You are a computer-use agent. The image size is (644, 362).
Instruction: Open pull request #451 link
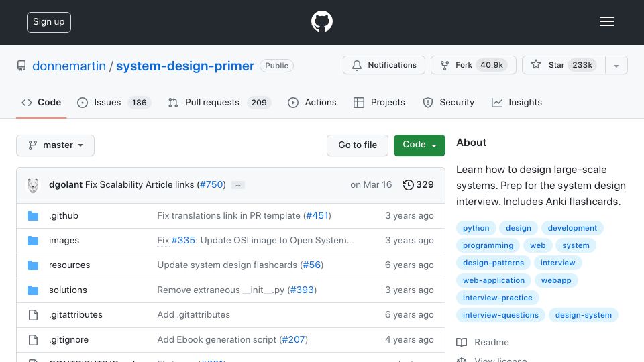point(317,215)
